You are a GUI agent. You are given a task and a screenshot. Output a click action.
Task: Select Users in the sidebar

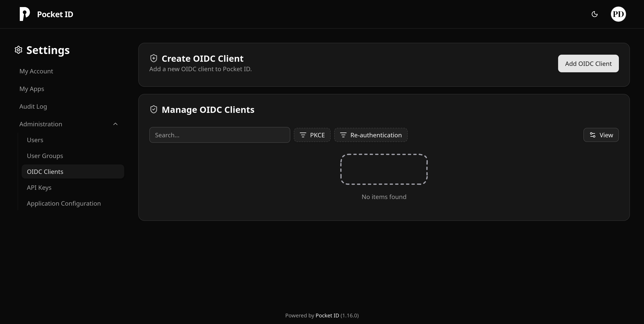click(x=35, y=140)
